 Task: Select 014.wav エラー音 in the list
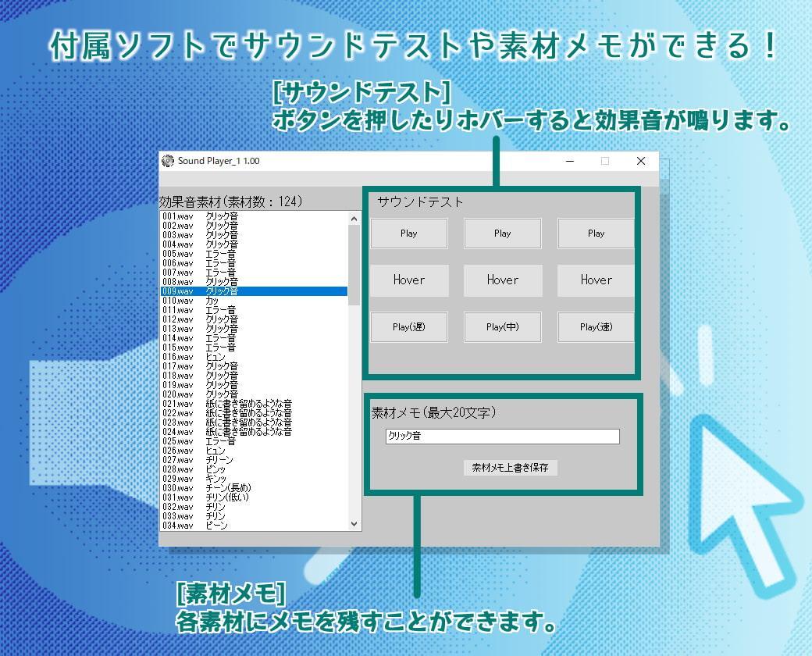pyautogui.click(x=254, y=338)
